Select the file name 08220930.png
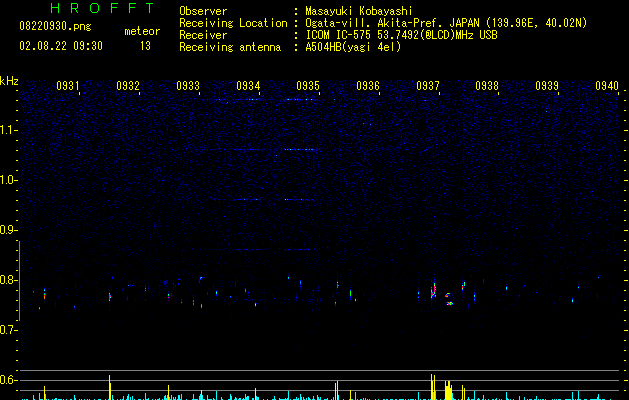Viewport: 629px width, 400px height. (x=55, y=26)
